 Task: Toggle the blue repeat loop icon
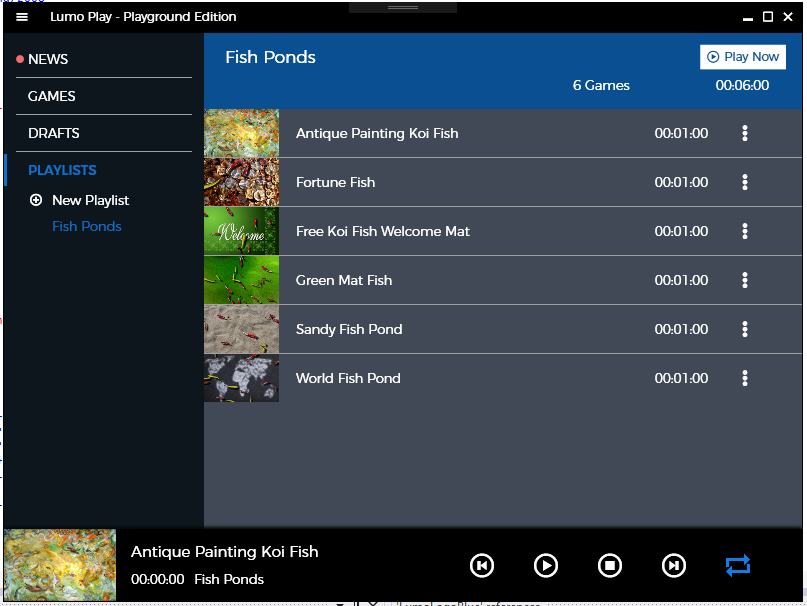point(738,565)
